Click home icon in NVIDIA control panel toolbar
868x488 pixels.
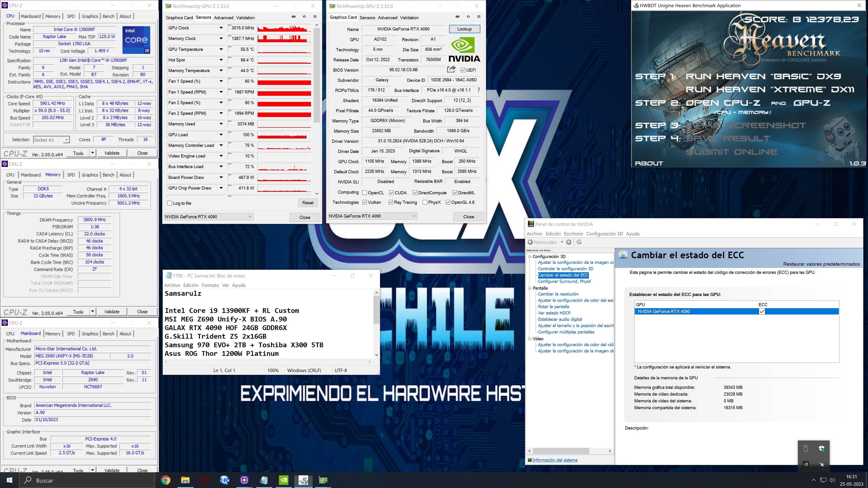[x=579, y=242]
